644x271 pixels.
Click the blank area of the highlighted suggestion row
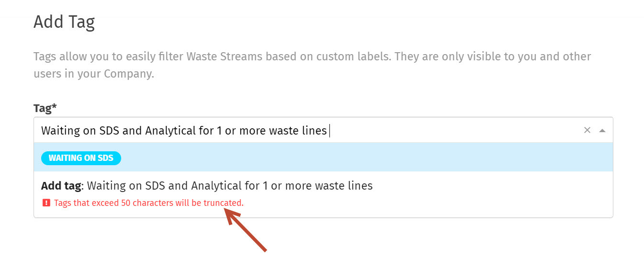pyautogui.click(x=364, y=158)
